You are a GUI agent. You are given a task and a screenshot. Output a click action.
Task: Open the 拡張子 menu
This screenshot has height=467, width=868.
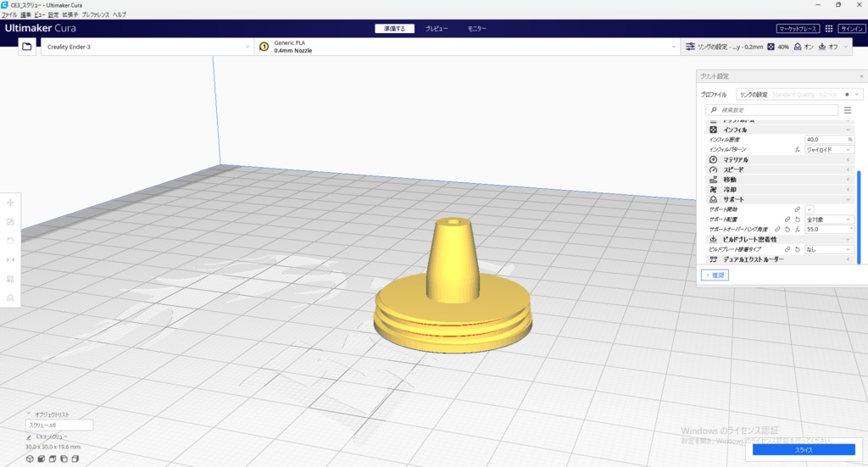(x=70, y=15)
